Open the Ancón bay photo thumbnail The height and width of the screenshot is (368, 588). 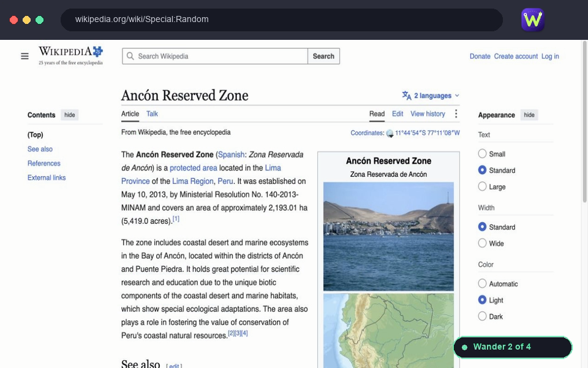[x=388, y=237]
